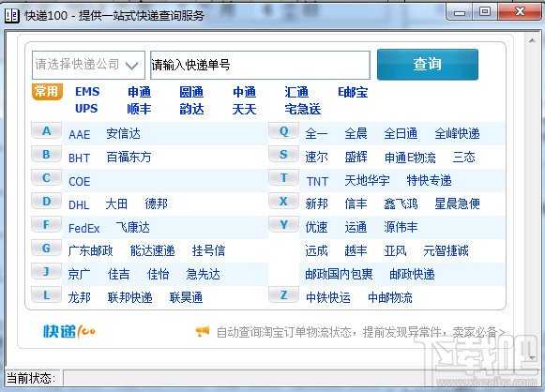Click the orange megaphone announcement icon
The height and width of the screenshot is (392, 545).
[x=203, y=332]
